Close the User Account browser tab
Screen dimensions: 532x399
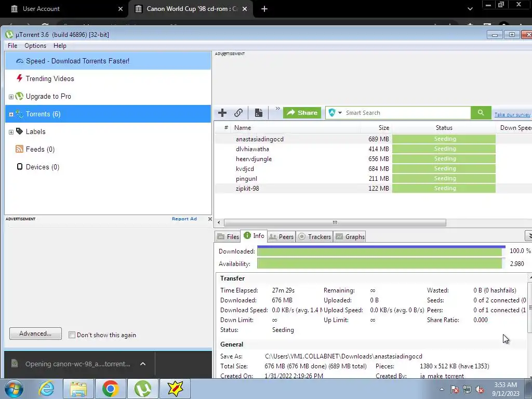pos(121,9)
